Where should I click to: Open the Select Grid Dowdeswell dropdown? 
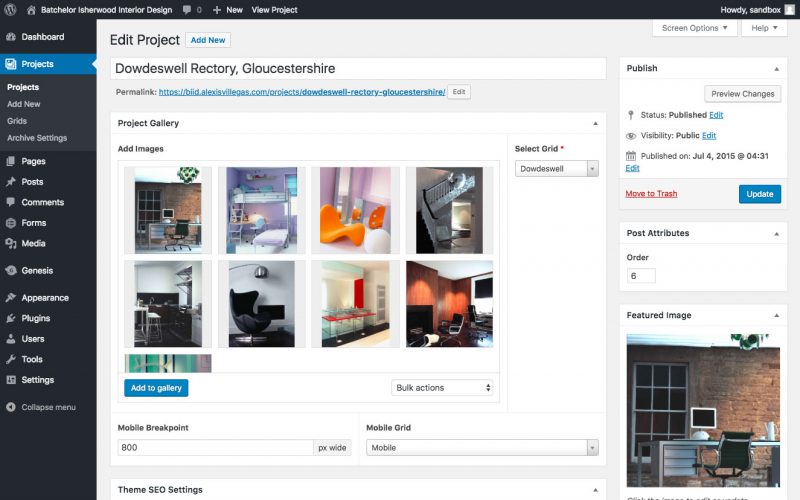coord(557,168)
